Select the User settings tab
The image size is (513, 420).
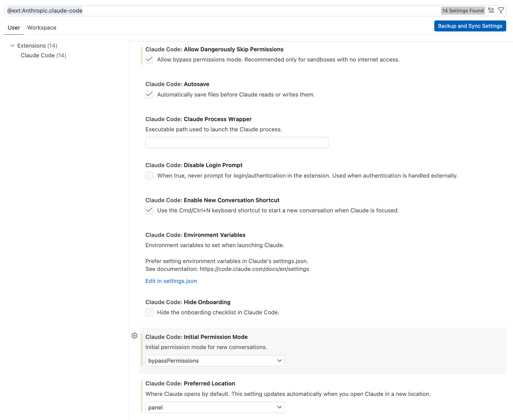coord(14,28)
